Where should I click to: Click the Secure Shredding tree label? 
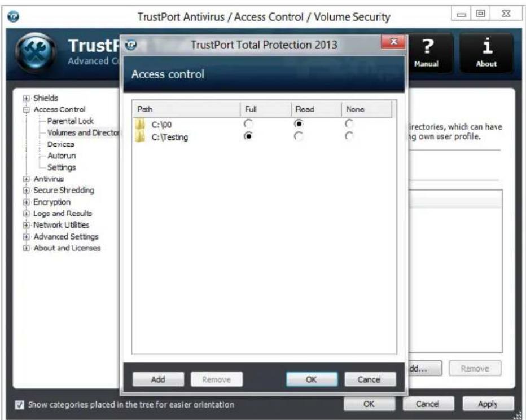point(63,190)
